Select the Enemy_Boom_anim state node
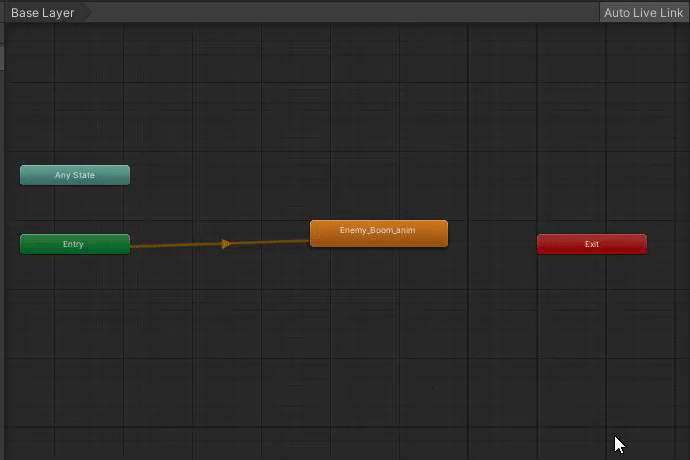This screenshot has height=460, width=690. click(379, 234)
